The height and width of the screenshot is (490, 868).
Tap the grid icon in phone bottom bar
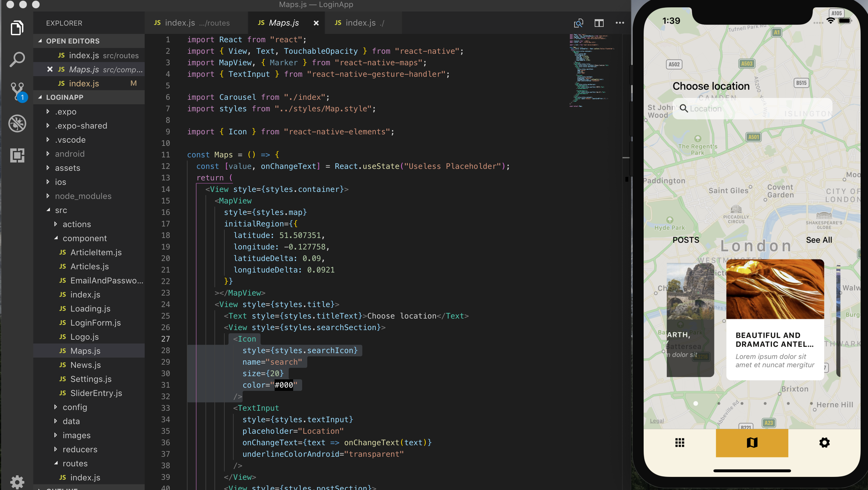point(679,443)
